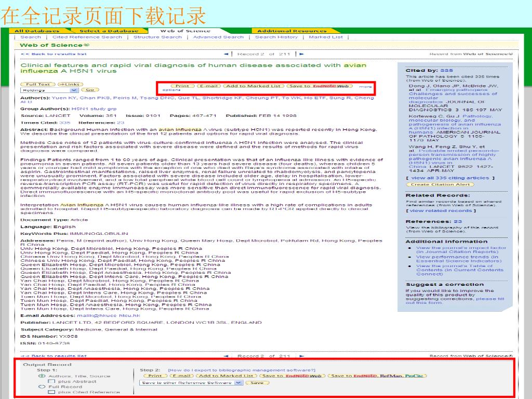Open please fill out this form link
The width and height of the screenshot is (532, 399).
coord(455,301)
